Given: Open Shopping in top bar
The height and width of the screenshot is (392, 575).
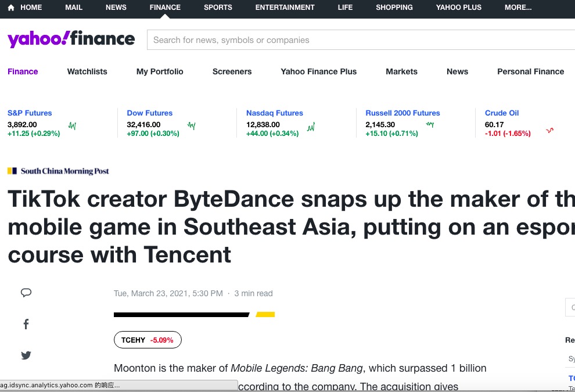Looking at the screenshot, I should pyautogui.click(x=394, y=8).
